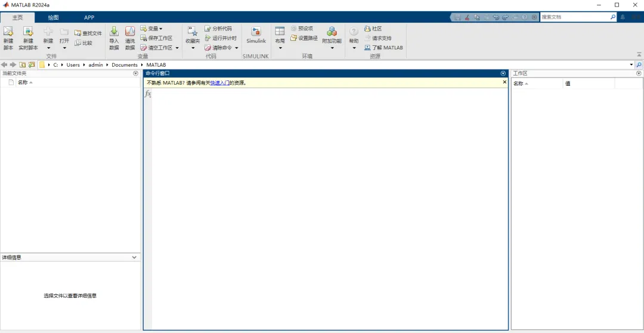Click the 新建脚本 (New Script) icon
Screen dimensions: 644x333
pos(8,31)
